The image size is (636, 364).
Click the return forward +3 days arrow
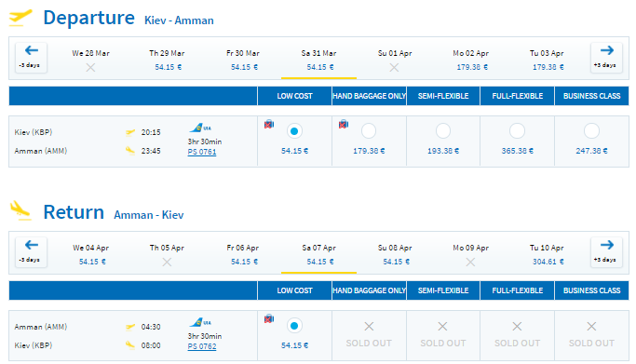pos(606,252)
